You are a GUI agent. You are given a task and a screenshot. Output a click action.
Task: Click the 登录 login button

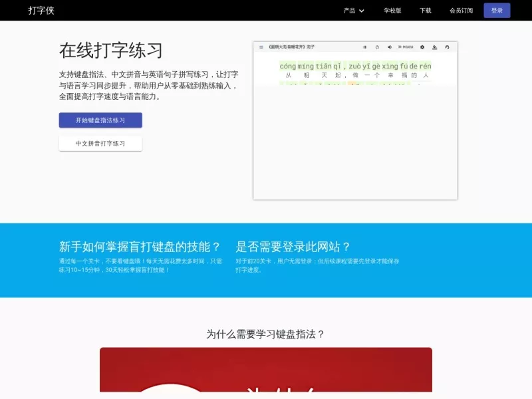[497, 11]
